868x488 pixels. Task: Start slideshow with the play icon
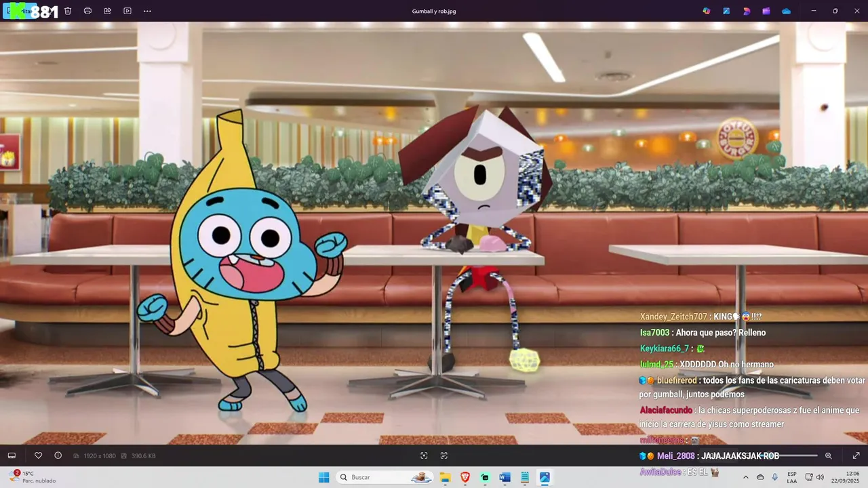click(x=127, y=11)
